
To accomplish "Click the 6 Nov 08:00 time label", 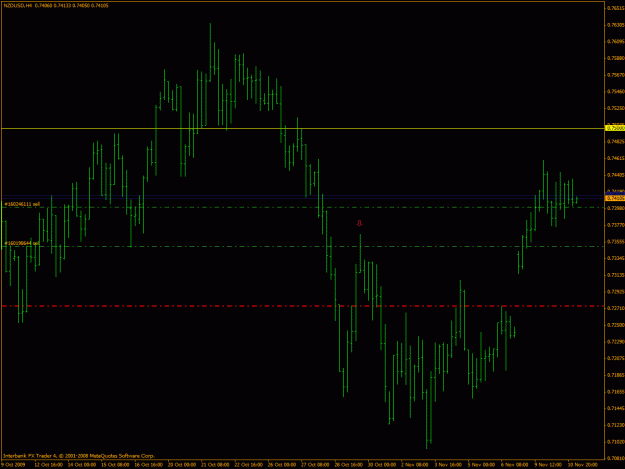I will pyautogui.click(x=515, y=465).
